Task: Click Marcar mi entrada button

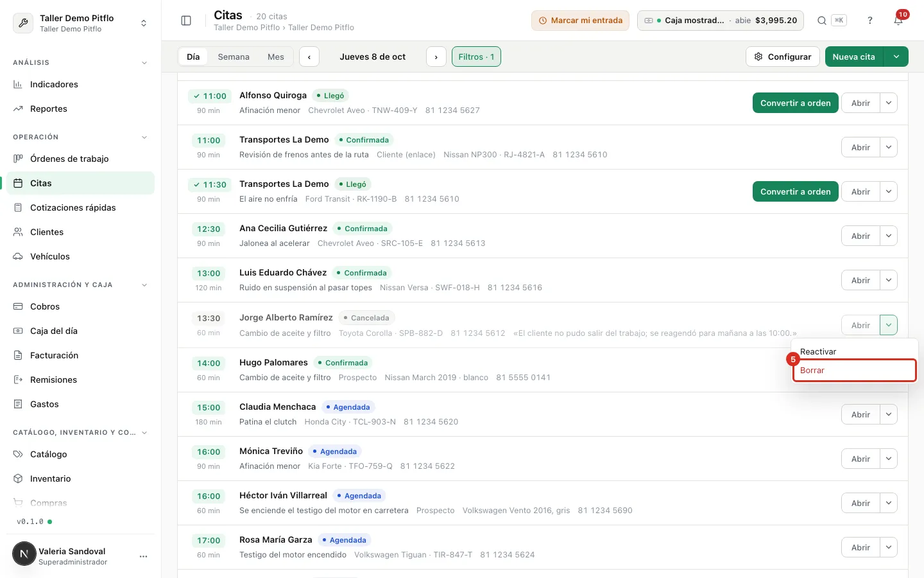Action: [580, 21]
